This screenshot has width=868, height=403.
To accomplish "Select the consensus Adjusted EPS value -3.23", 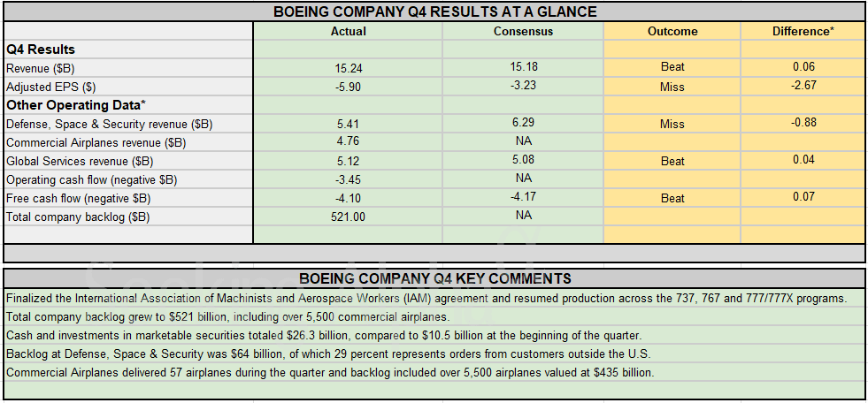I will pyautogui.click(x=523, y=86).
